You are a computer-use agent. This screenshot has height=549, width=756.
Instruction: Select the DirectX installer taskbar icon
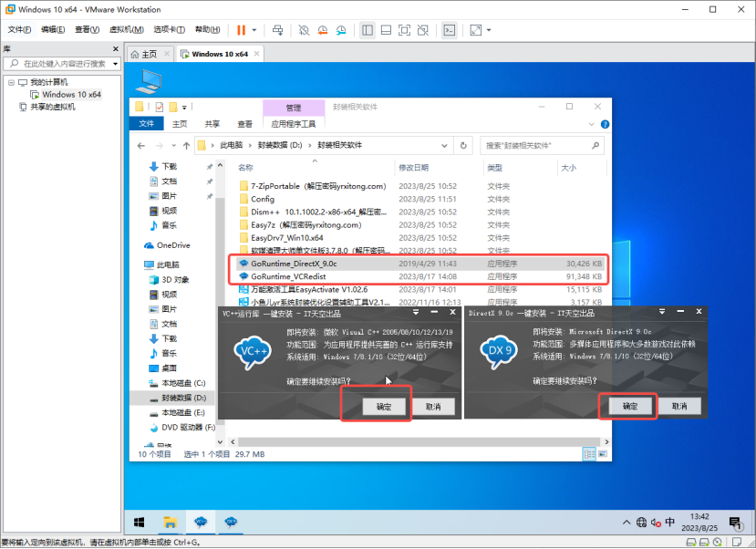231,522
